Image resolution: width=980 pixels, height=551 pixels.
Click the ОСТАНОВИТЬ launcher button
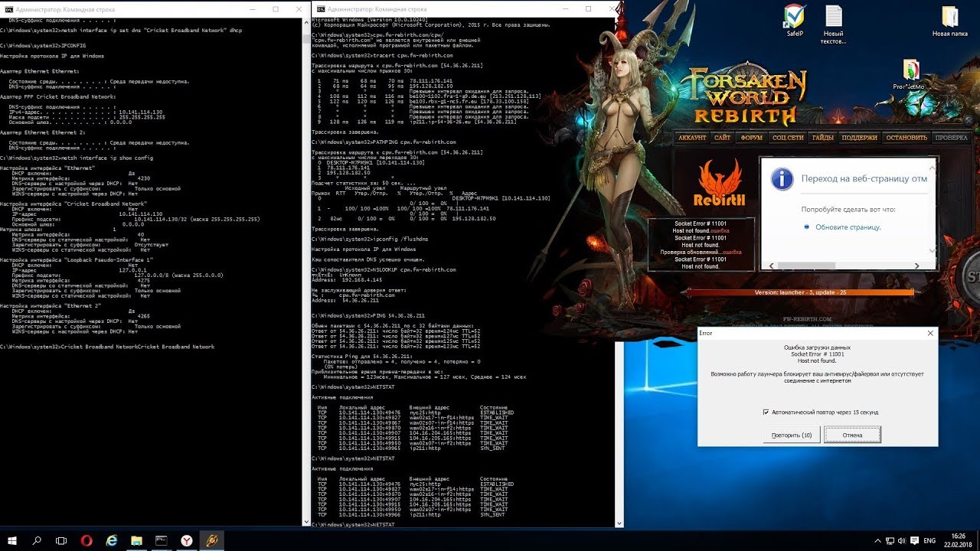tap(906, 138)
